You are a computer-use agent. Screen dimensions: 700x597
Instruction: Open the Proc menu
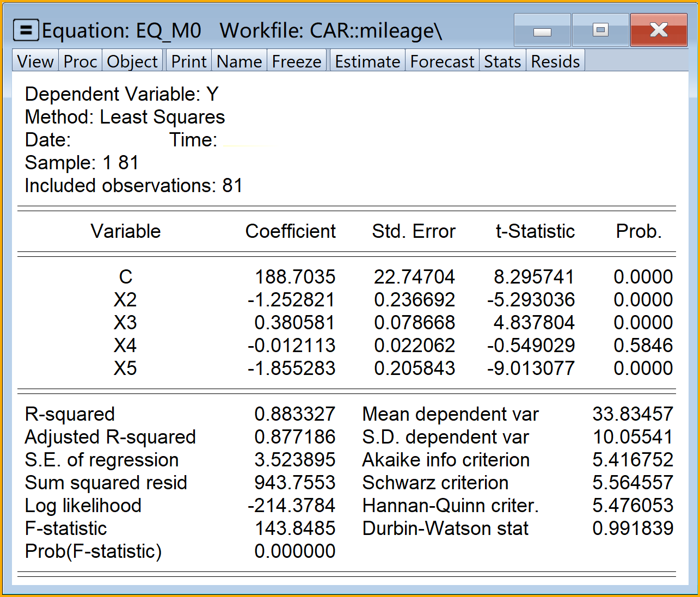[x=80, y=61]
